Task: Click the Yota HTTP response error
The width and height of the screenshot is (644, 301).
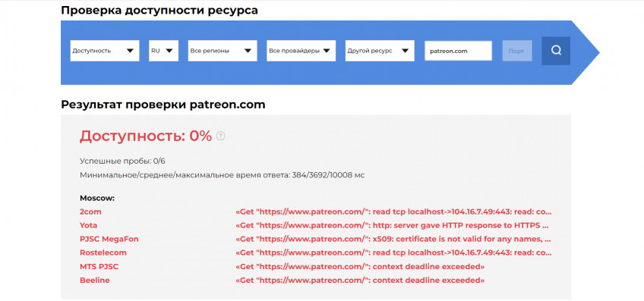Action: (x=392, y=225)
